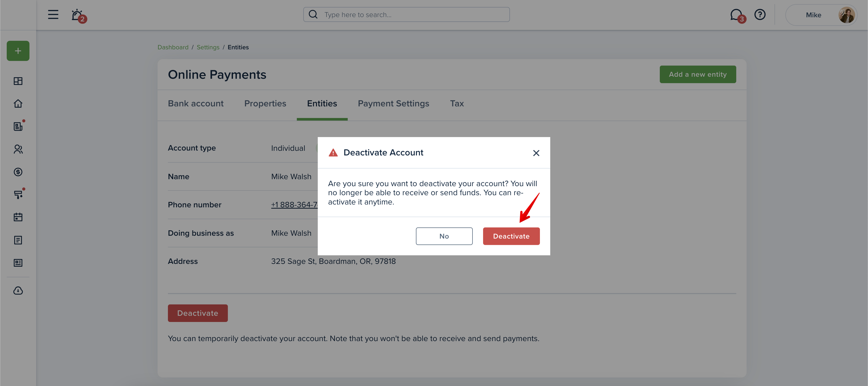The image size is (868, 386).
Task: Open the dollar accounting sidebar icon
Action: pyautogui.click(x=18, y=172)
